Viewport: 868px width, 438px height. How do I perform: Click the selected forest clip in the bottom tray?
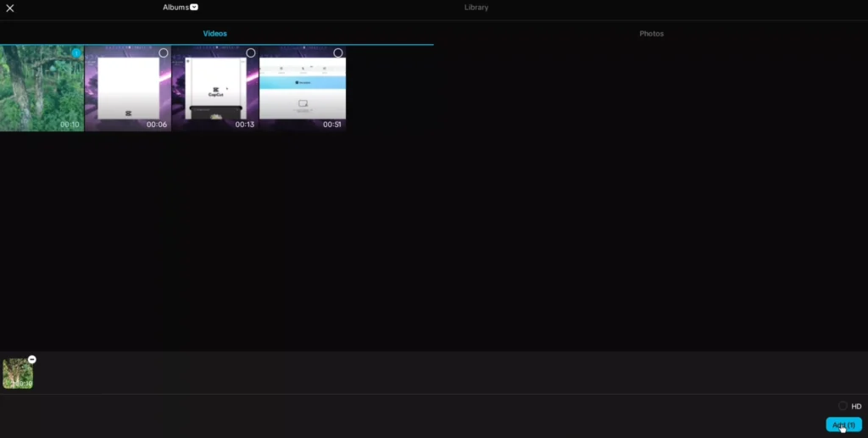17,374
